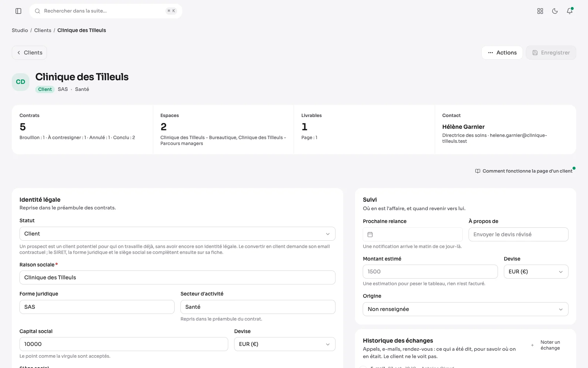This screenshot has width=588, height=368.
Task: Toggle the sidebar panel icon
Action: (x=18, y=11)
